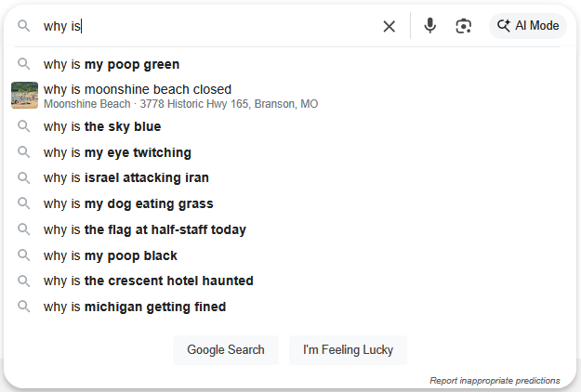Click the I'm Feeling Lucky button
This screenshot has height=392, width=581.
point(348,350)
